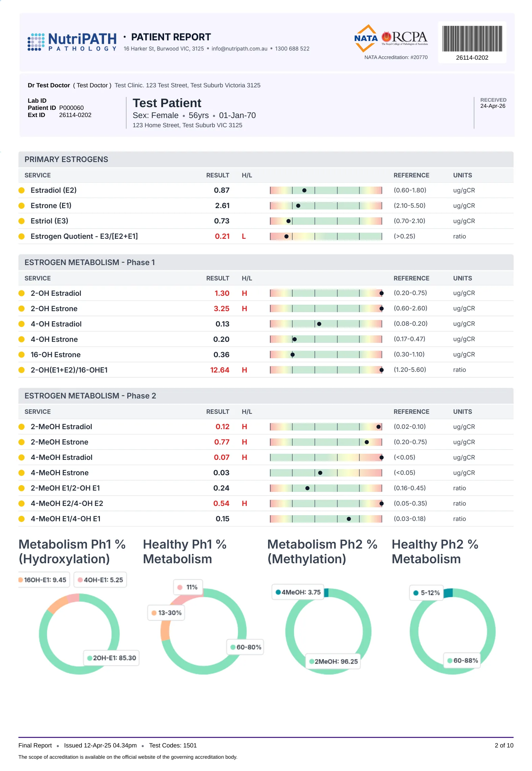
Task: Click the NATA Accreditation: #20770 text
Action: point(396,57)
